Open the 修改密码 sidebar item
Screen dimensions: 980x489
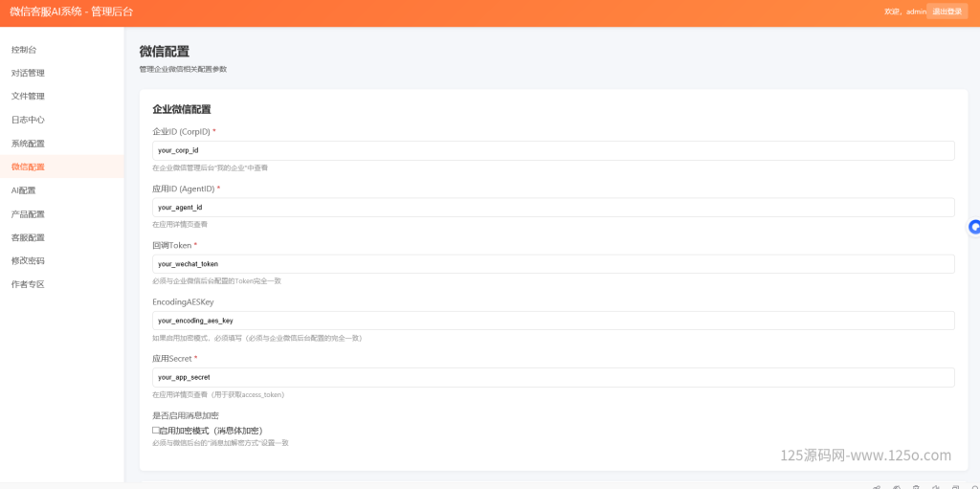click(28, 260)
